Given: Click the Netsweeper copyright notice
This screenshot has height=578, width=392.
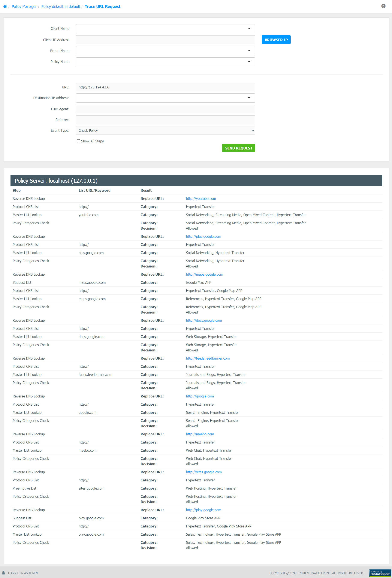Looking at the screenshot, I should pos(317,573).
